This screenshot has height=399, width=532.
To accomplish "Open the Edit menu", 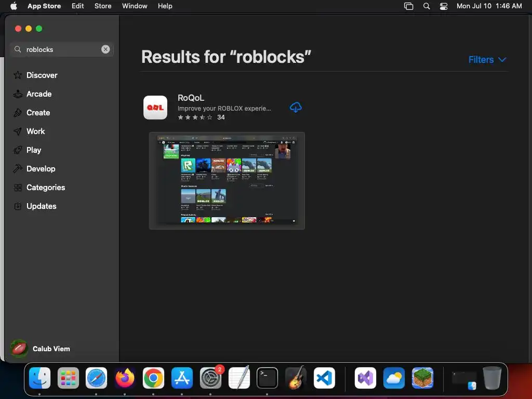I will coord(77,6).
